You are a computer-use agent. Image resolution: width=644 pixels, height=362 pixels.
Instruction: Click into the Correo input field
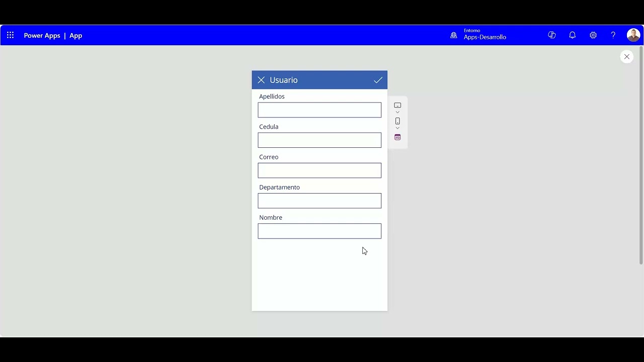point(319,170)
